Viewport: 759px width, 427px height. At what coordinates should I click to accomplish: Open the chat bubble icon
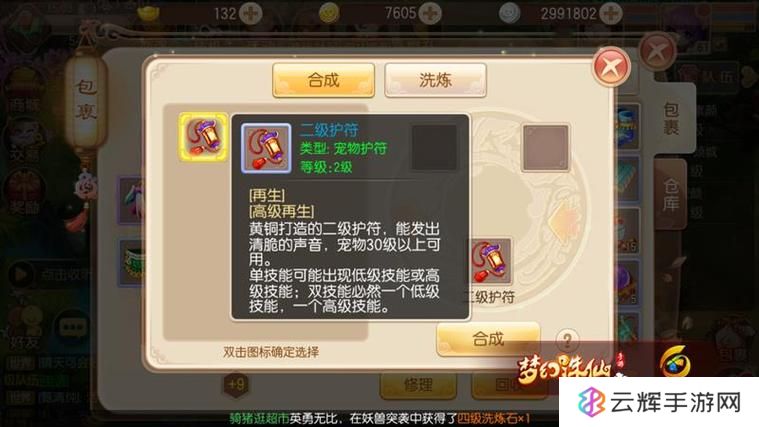tap(73, 327)
